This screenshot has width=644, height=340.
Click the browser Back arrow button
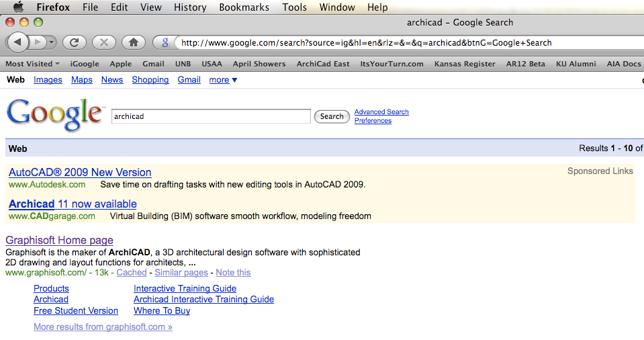(x=17, y=42)
